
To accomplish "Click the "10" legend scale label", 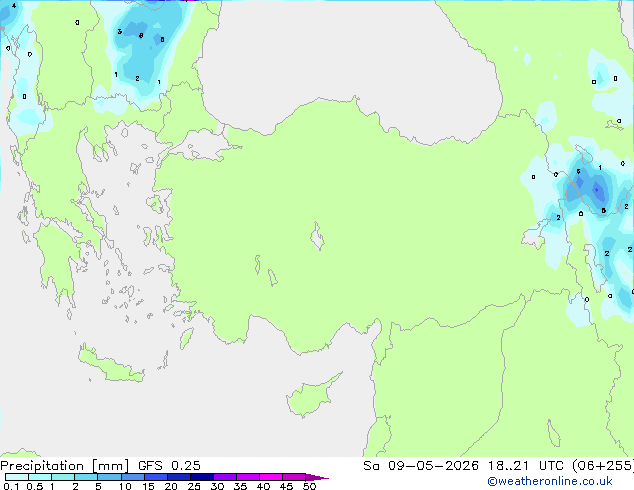I will click(125, 486).
